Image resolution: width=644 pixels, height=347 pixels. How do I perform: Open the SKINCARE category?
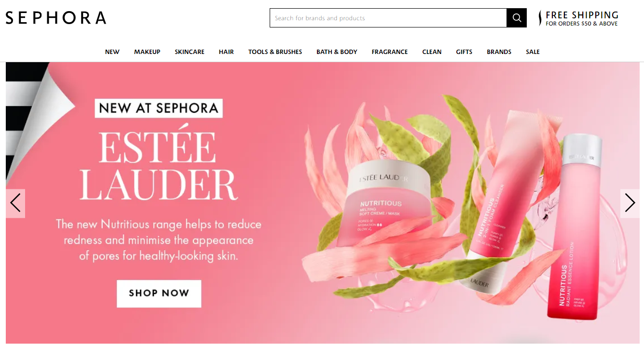point(190,52)
